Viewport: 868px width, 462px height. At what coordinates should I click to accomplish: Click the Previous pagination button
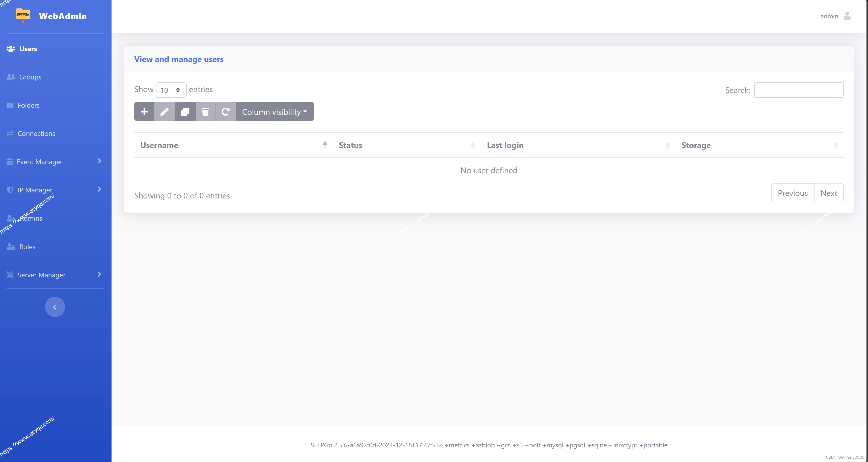(x=793, y=193)
